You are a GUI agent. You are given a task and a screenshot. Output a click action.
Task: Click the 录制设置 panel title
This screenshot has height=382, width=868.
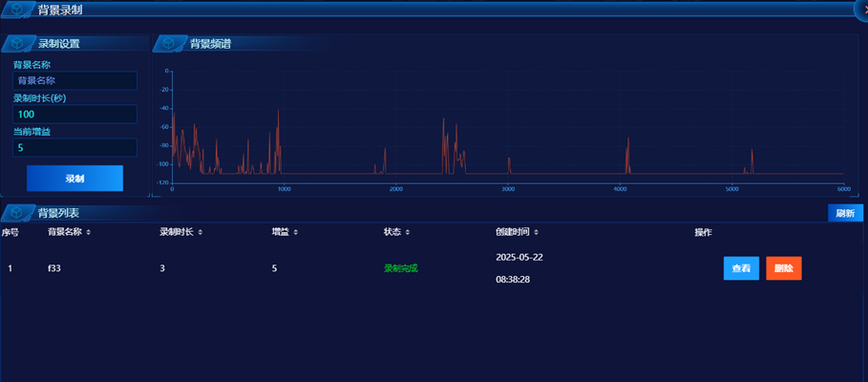pos(58,44)
